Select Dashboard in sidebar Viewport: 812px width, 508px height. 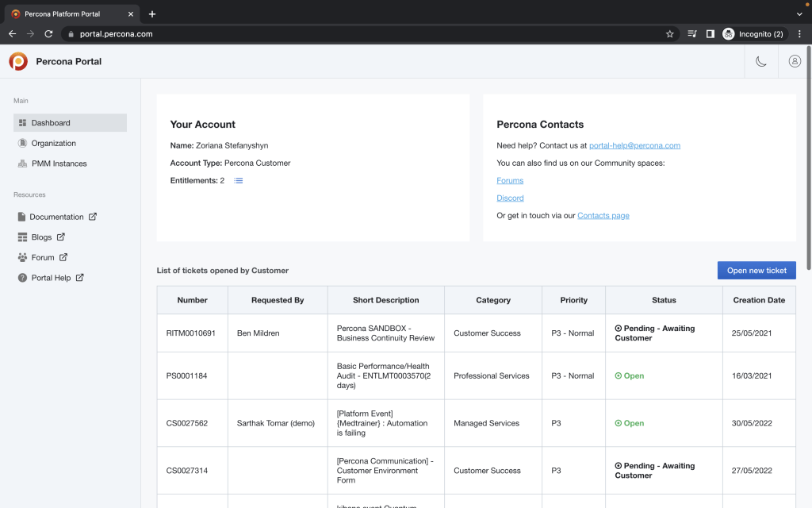tap(70, 123)
